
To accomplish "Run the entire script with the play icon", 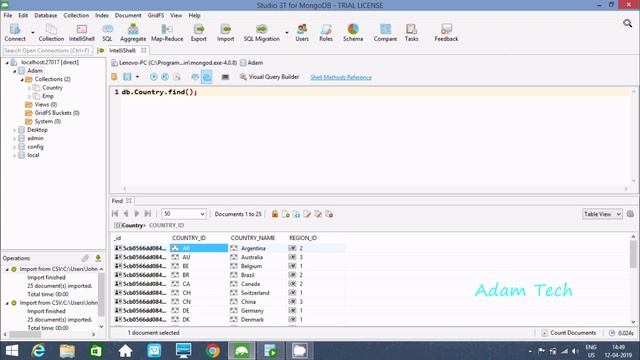I will (x=153, y=77).
